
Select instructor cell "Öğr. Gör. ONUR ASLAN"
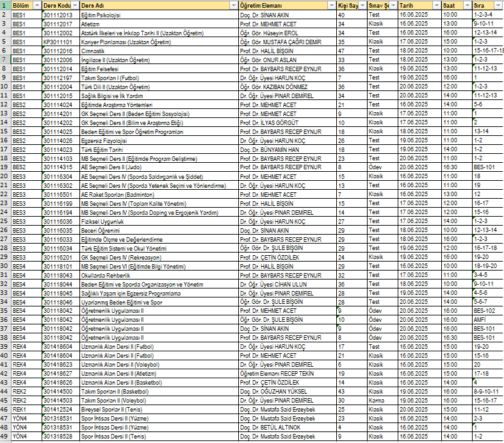pyautogui.click(x=288, y=60)
